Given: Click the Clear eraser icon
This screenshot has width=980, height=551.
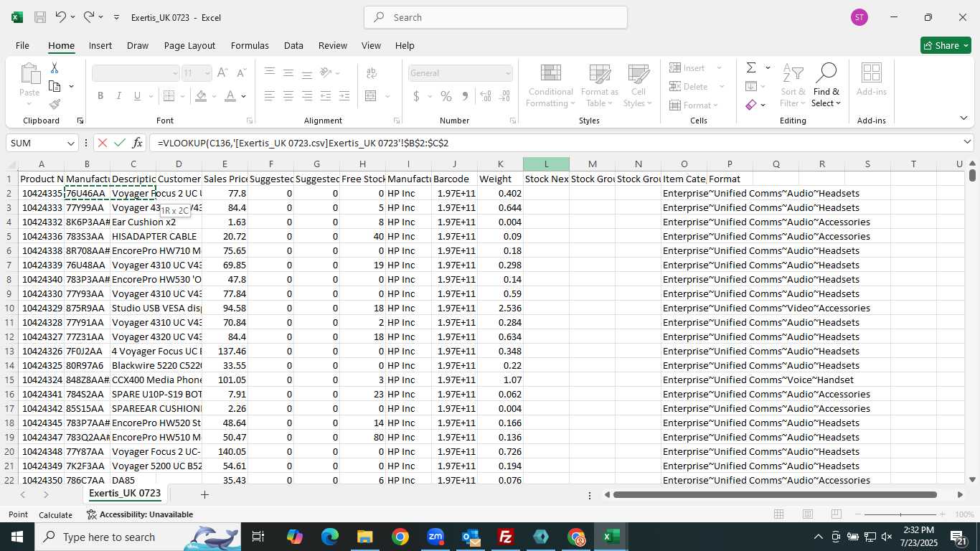Looking at the screenshot, I should 751,105.
